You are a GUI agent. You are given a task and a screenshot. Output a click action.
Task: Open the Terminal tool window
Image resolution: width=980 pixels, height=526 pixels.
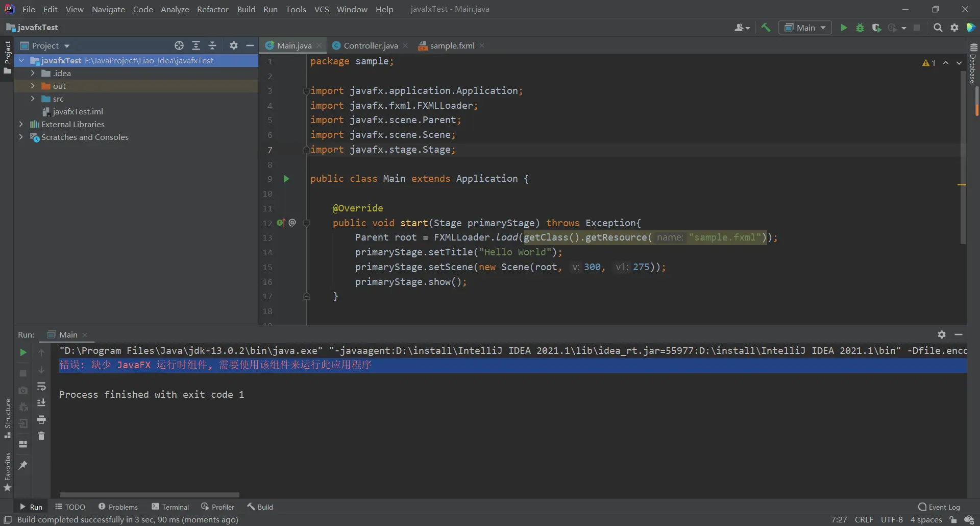coord(170,507)
